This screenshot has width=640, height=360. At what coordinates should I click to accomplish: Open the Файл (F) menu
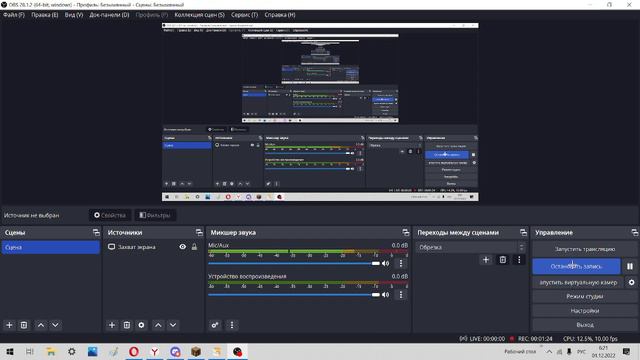coord(14,15)
